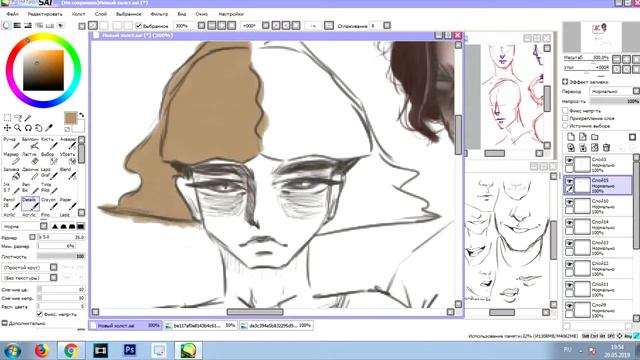Select Источник выбора radio button
This screenshot has width=640, height=360.
coord(565,126)
